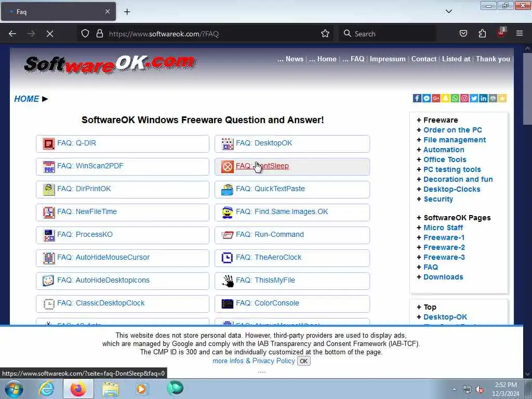This screenshot has width=532, height=399.
Task: Click the DirPrintOK program icon
Action: 48,189
